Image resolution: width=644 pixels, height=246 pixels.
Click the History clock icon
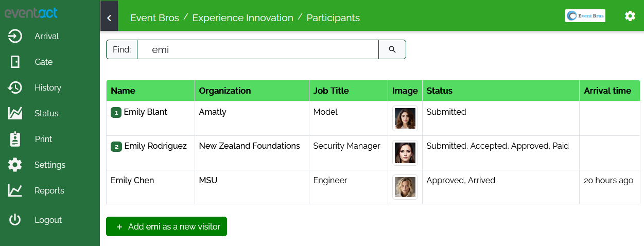pos(15,87)
